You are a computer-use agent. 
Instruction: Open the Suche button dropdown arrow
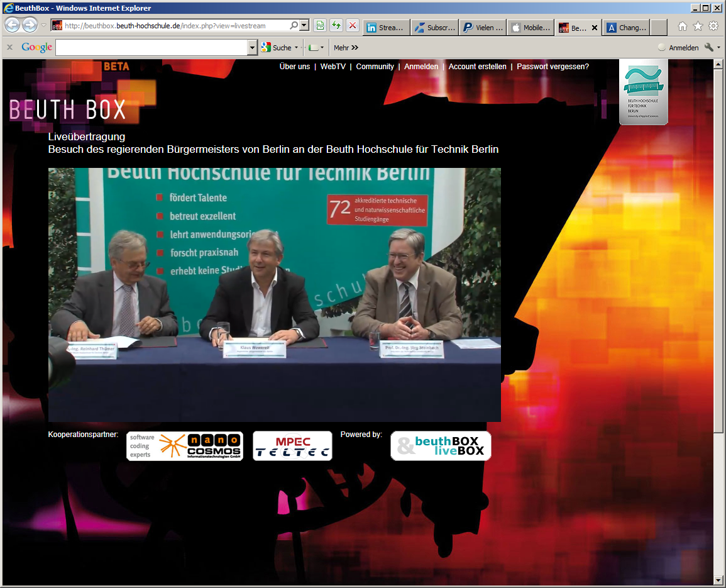[x=297, y=48]
